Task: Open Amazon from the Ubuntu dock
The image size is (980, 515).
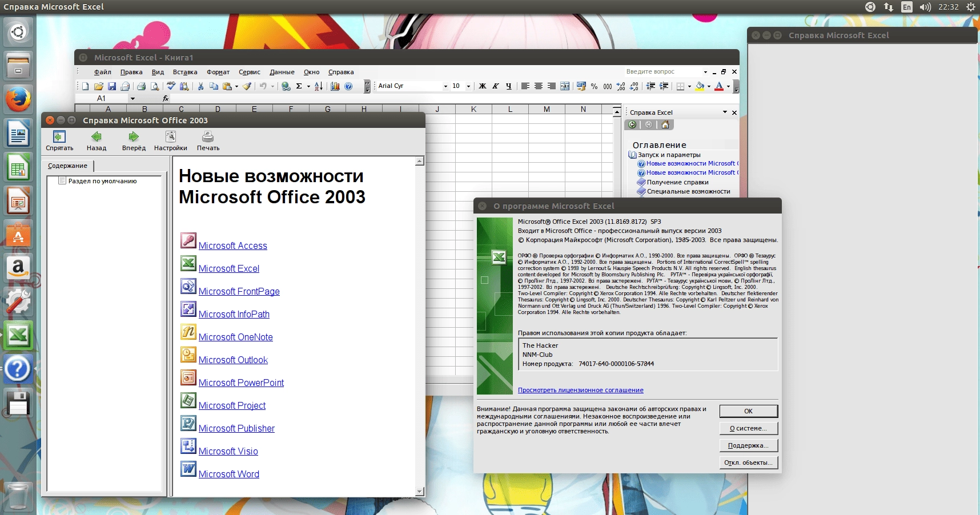Action: (x=18, y=268)
